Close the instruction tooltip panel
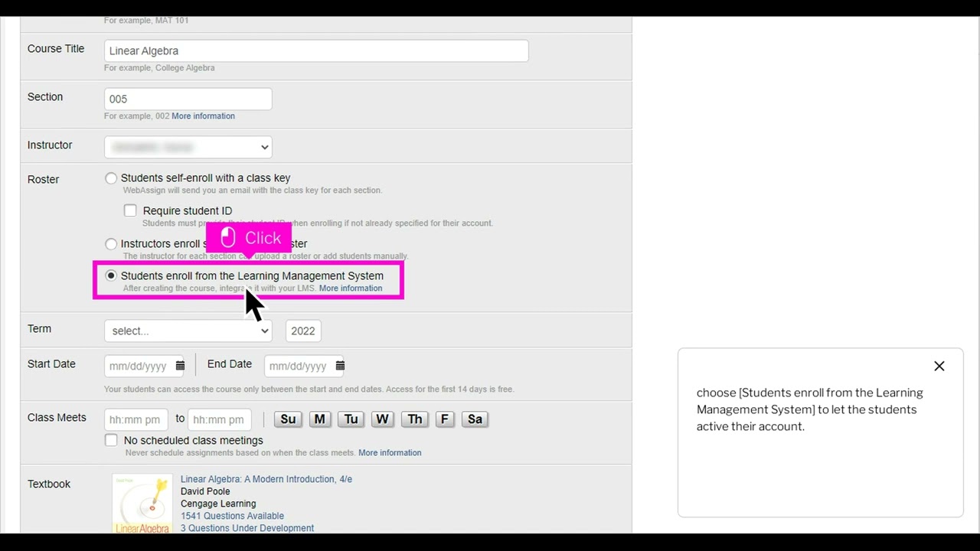This screenshot has height=551, width=980. (939, 367)
